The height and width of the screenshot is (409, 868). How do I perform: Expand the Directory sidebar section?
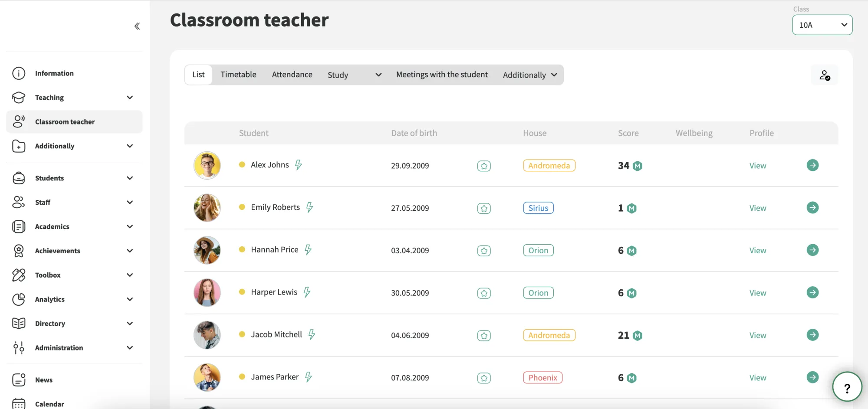point(74,324)
